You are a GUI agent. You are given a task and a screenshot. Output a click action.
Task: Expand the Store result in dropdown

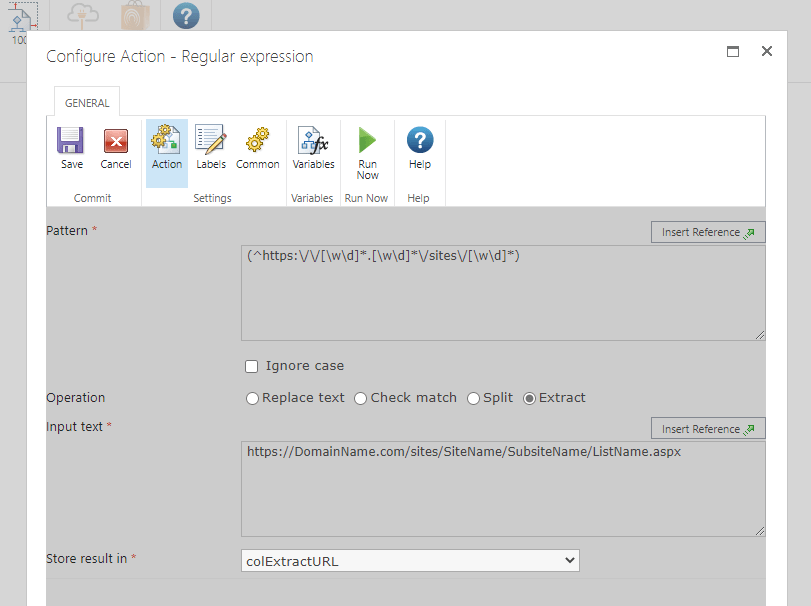(410, 561)
